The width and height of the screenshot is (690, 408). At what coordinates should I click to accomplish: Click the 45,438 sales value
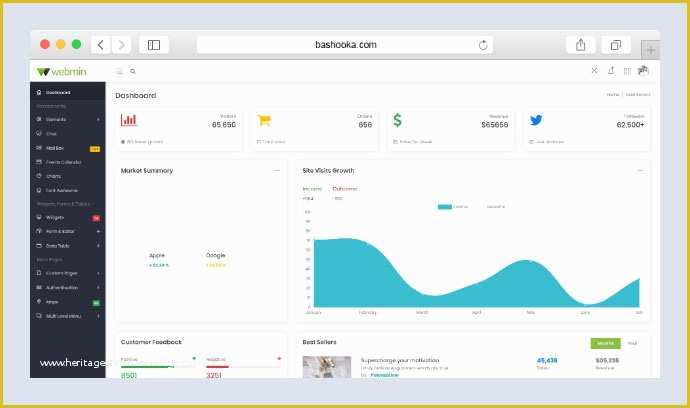[x=547, y=360]
